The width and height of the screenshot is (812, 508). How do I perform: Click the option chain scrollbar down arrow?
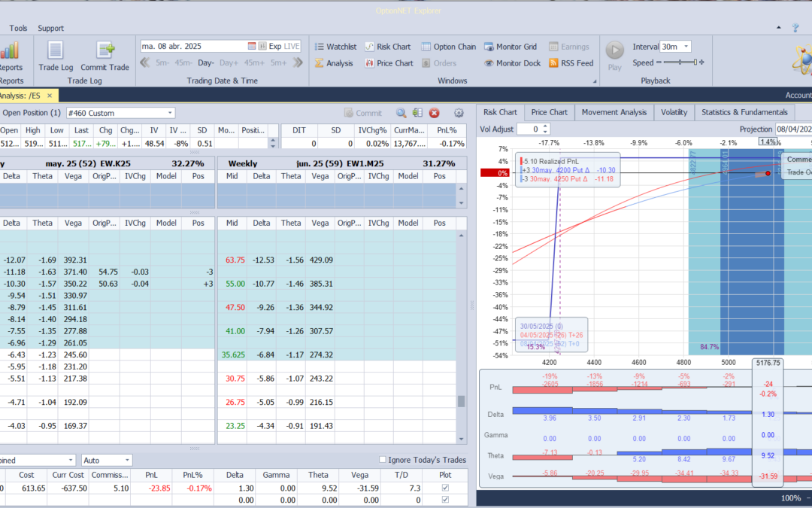coord(461,439)
